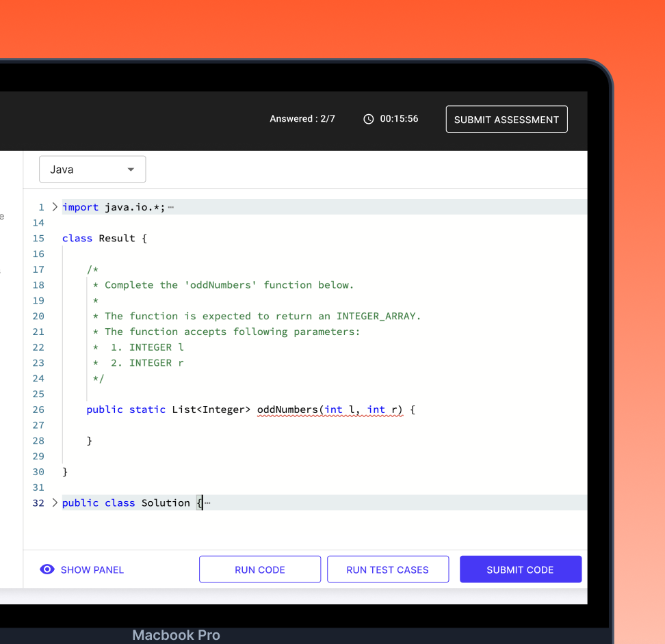Click the folded ellipsis after import java.io.*
This screenshot has width=665, height=644.
pyautogui.click(x=170, y=207)
